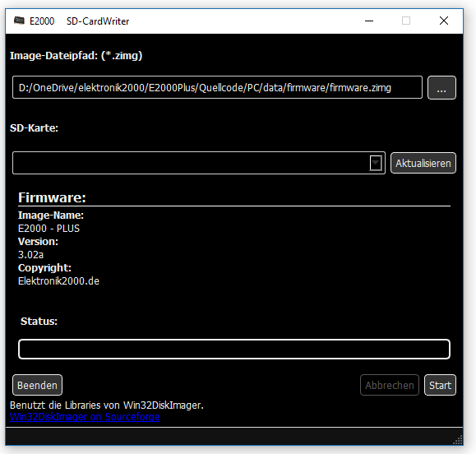The image size is (476, 454).
Task: Click the disabled maximize window button
Action: [406, 21]
